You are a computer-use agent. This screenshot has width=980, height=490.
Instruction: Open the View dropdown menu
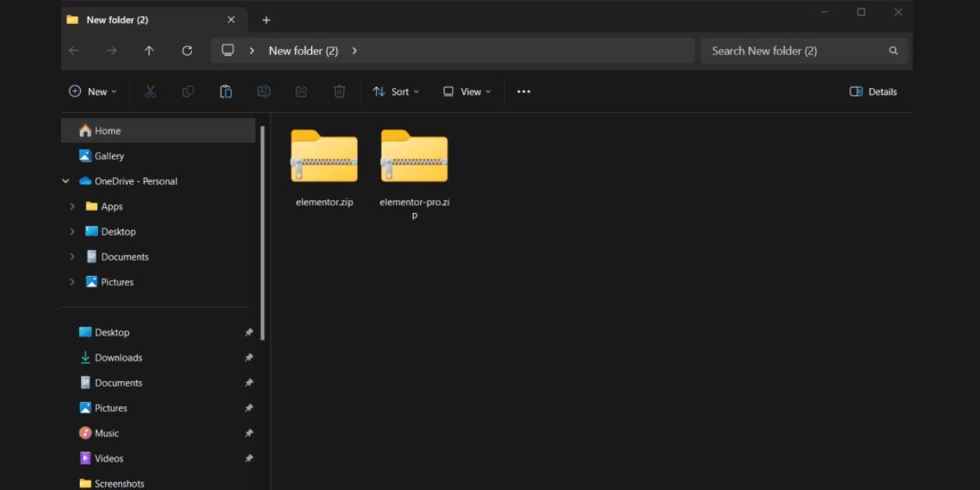coord(467,92)
